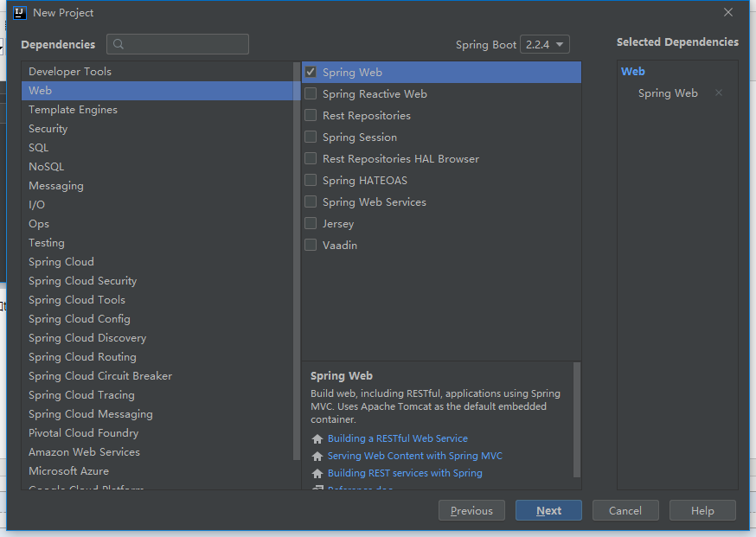Open the Spring Boot version dropdown
Screen dimensions: 756x537
(x=544, y=45)
